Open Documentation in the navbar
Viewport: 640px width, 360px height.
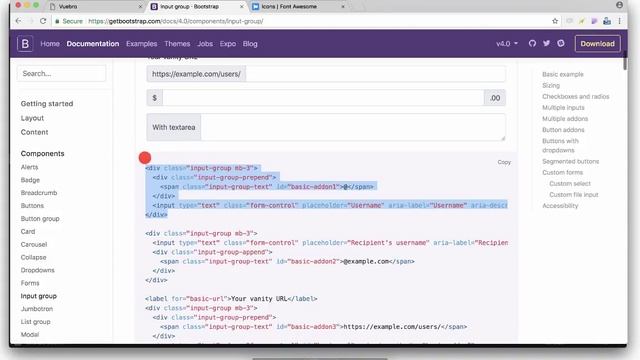pos(93,44)
